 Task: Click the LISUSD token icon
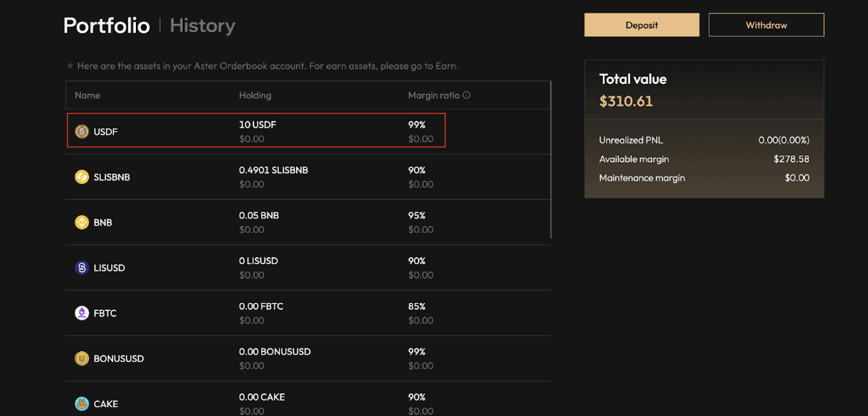(x=82, y=268)
